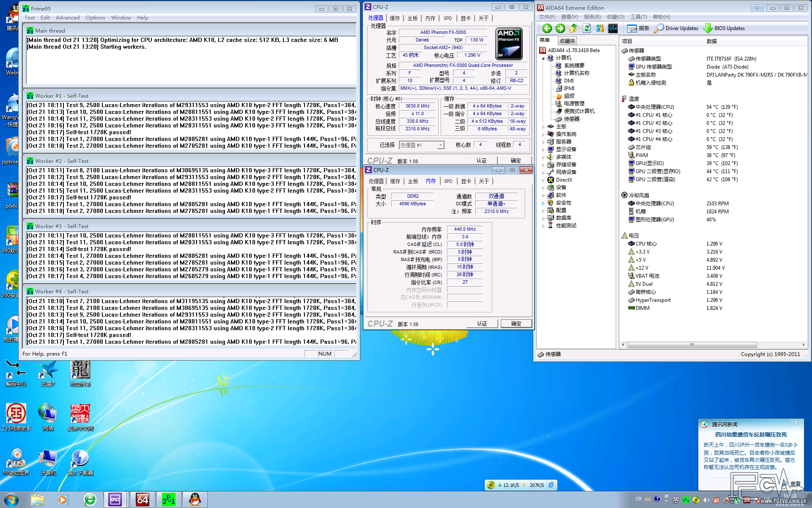Click Prime95 taskbar button

pyautogui.click(x=168, y=500)
